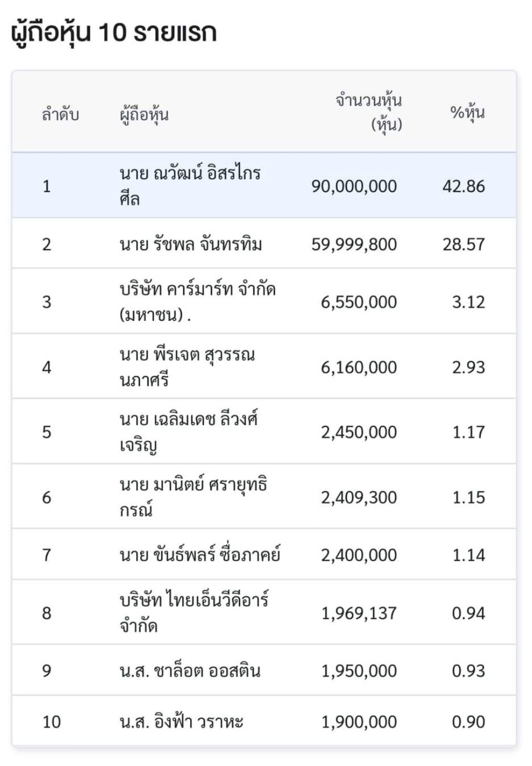Select shareholder นาย ขันธ์พลร์ ซื่อภาคย์

(x=264, y=554)
